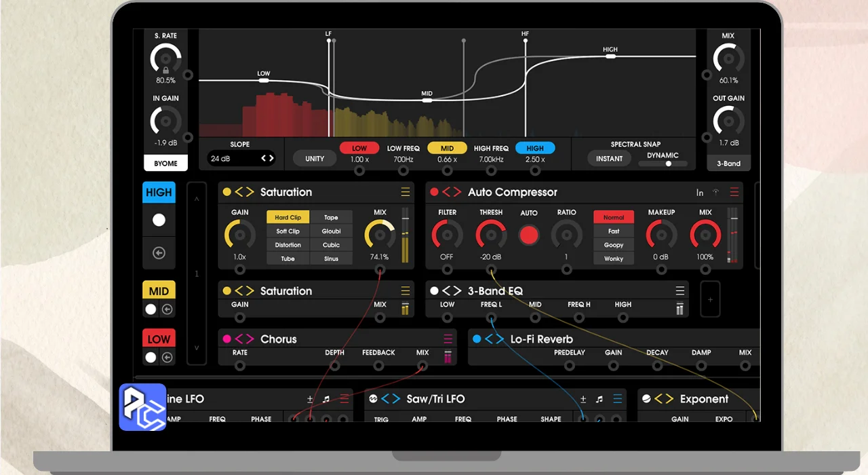Click the BYOME logo label
Screen dimensions: 868x475
click(165, 163)
